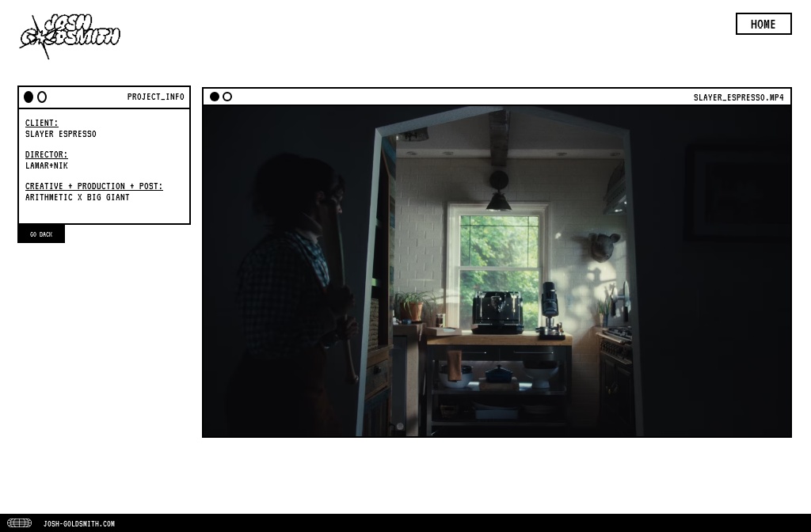Click the underlined CLIENT: heading

(x=41, y=123)
